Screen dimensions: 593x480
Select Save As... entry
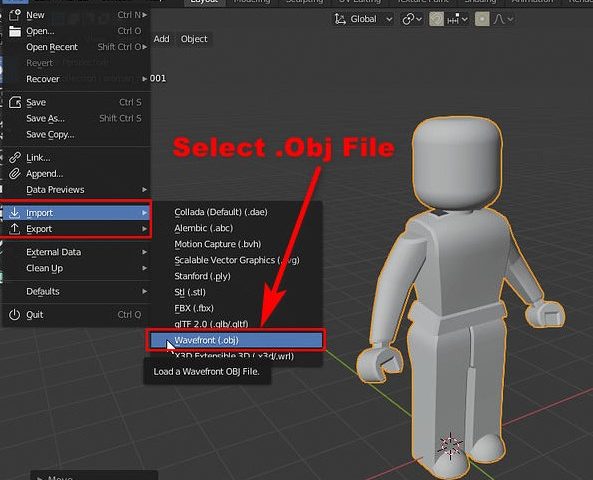coord(77,118)
